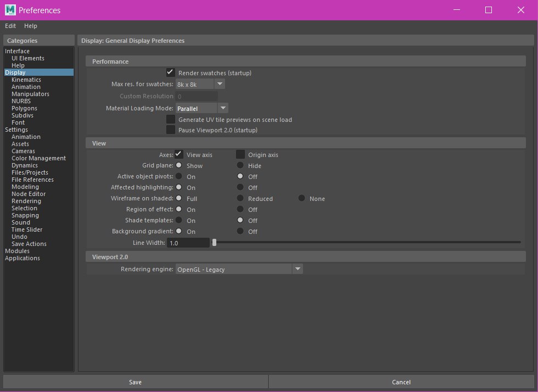Click the Cancel button
538x392 pixels.
coord(401,382)
